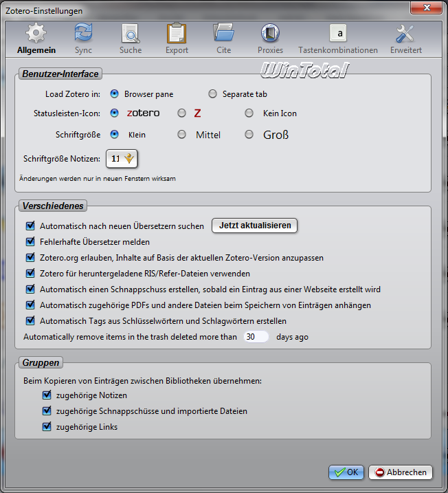Open the Suche magnifier icon pane

coord(131,39)
